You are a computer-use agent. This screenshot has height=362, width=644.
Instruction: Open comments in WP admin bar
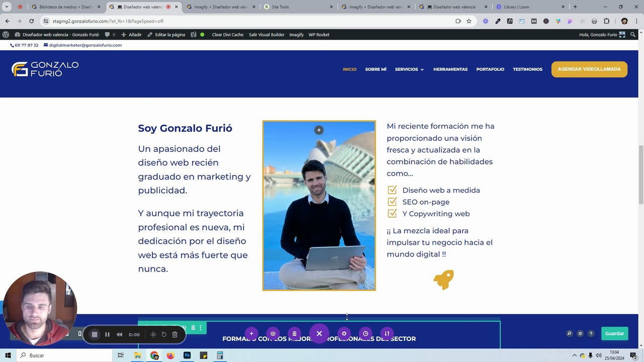point(110,35)
